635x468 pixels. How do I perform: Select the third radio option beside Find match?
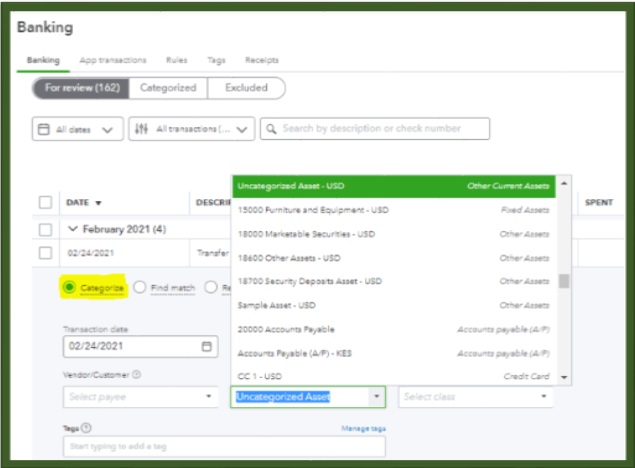(211, 287)
